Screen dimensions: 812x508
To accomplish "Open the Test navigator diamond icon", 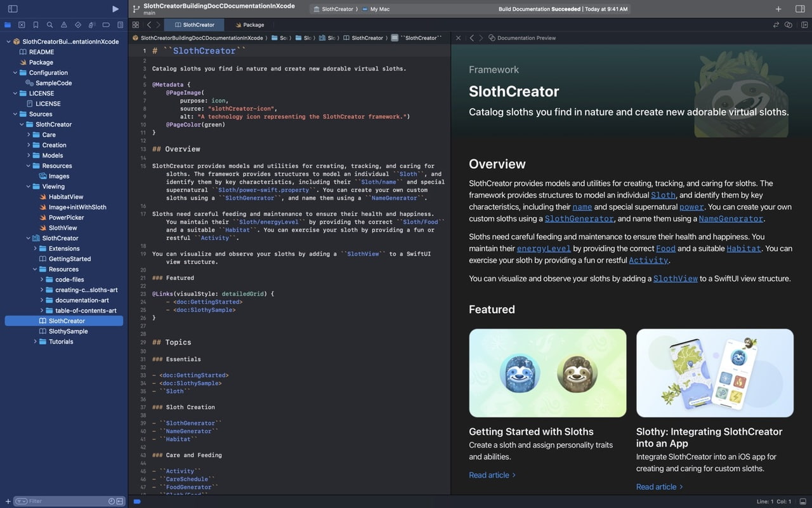I will coord(78,25).
